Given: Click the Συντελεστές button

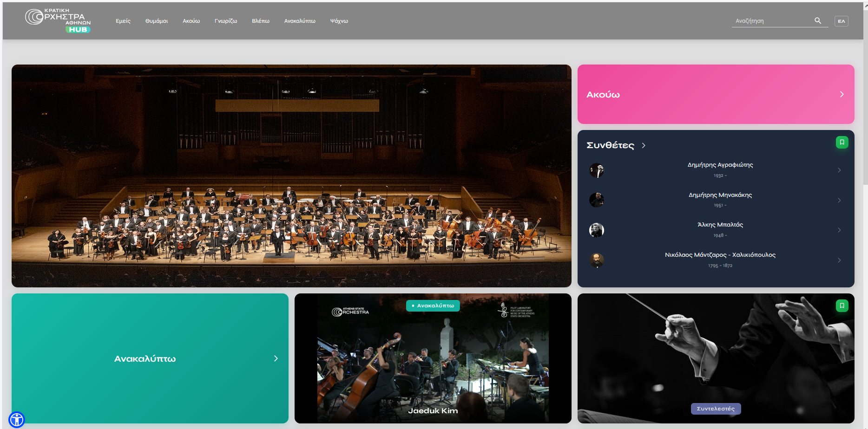Looking at the screenshot, I should click(x=716, y=409).
